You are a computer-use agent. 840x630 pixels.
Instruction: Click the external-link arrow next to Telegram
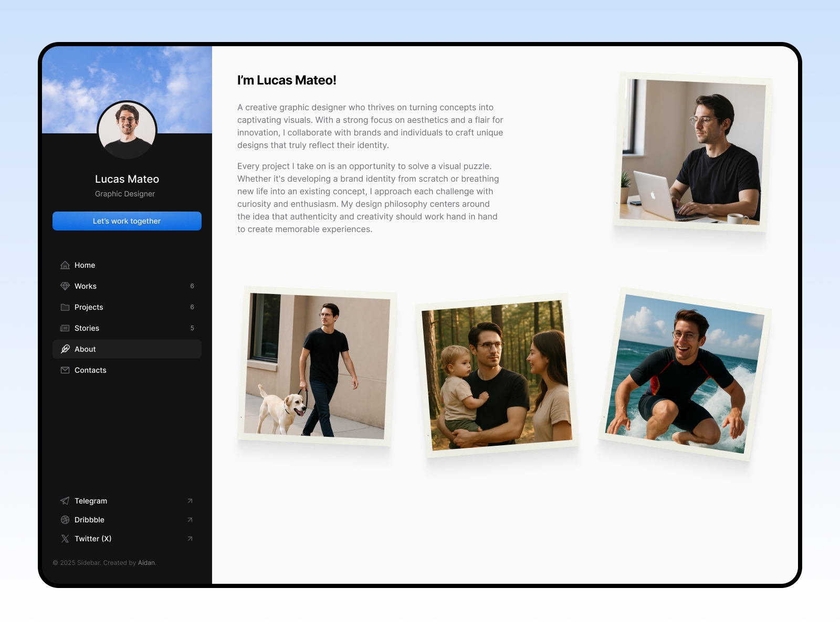189,501
